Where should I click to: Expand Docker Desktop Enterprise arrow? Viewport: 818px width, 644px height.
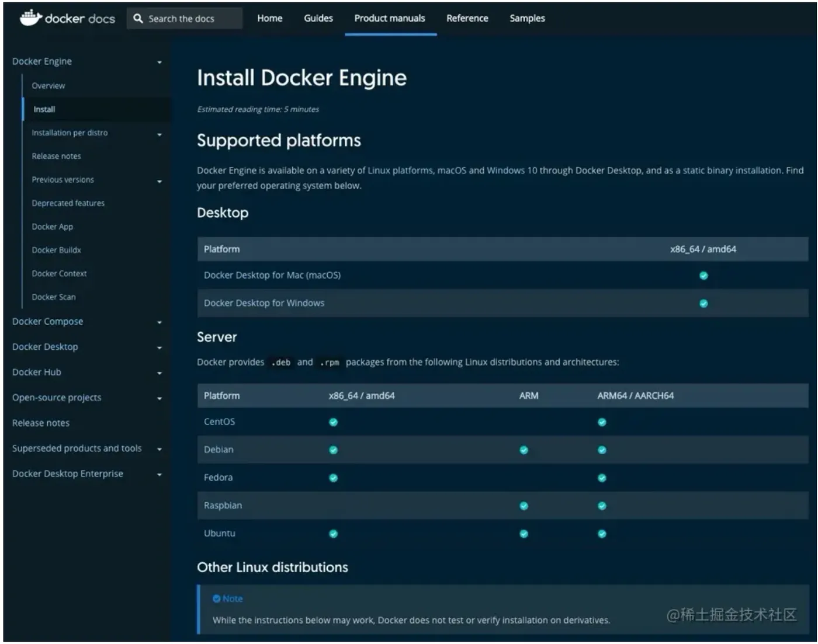click(x=160, y=475)
